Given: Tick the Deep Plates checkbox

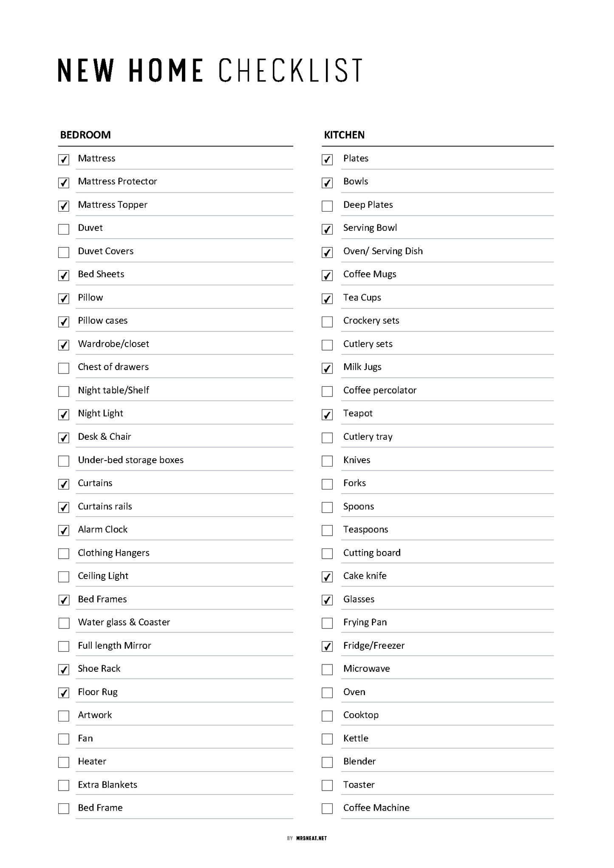Looking at the screenshot, I should (x=327, y=206).
